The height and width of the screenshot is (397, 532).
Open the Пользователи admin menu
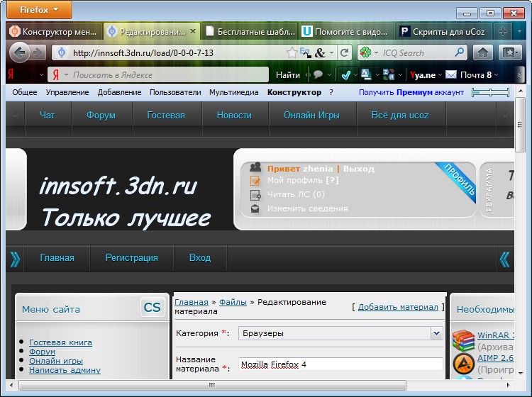175,92
